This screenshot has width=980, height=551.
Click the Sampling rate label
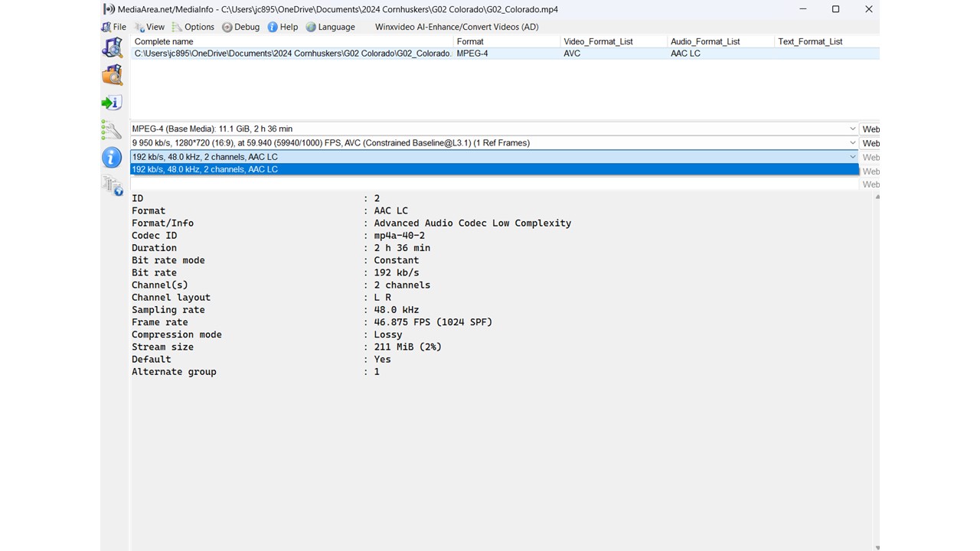click(168, 310)
